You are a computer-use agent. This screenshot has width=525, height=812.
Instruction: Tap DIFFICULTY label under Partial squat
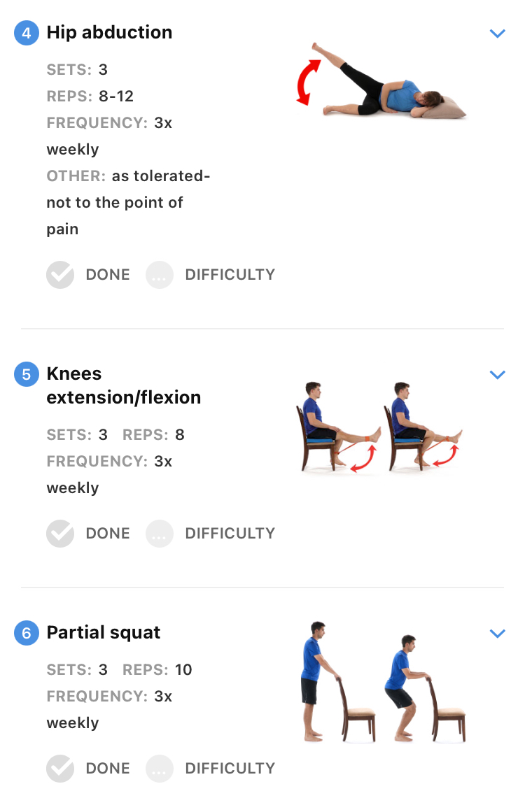tap(230, 769)
